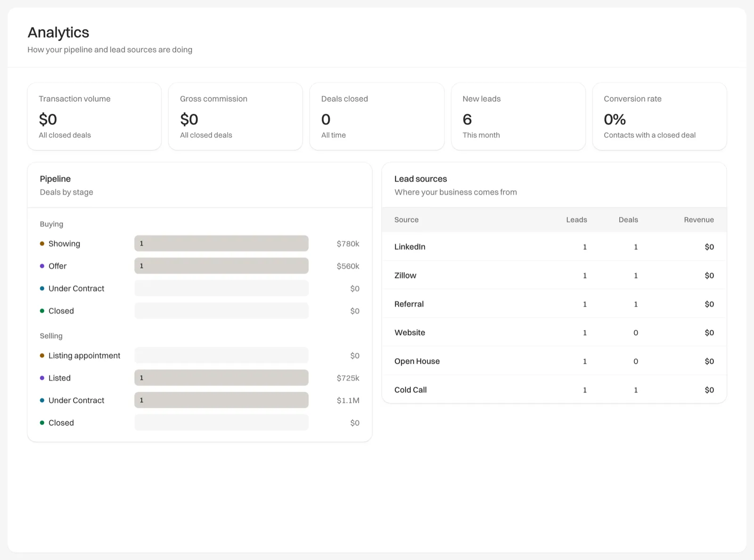Click the Selling section label

pos(51,336)
